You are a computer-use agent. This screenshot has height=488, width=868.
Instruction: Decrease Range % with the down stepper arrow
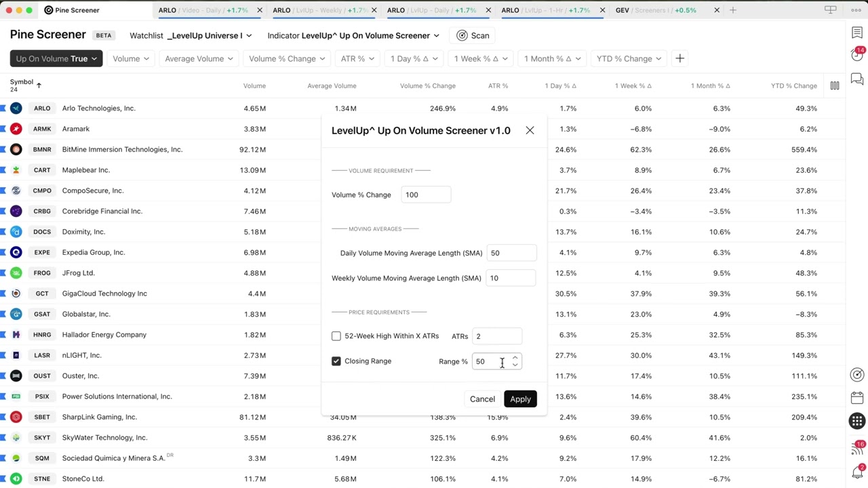coord(515,365)
